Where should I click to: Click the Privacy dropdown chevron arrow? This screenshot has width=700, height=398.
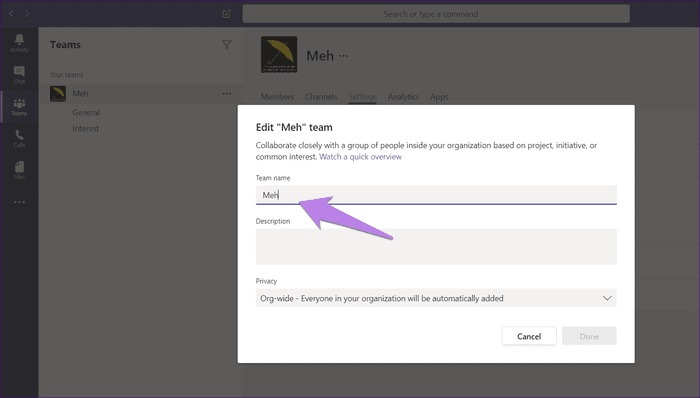[x=607, y=298]
